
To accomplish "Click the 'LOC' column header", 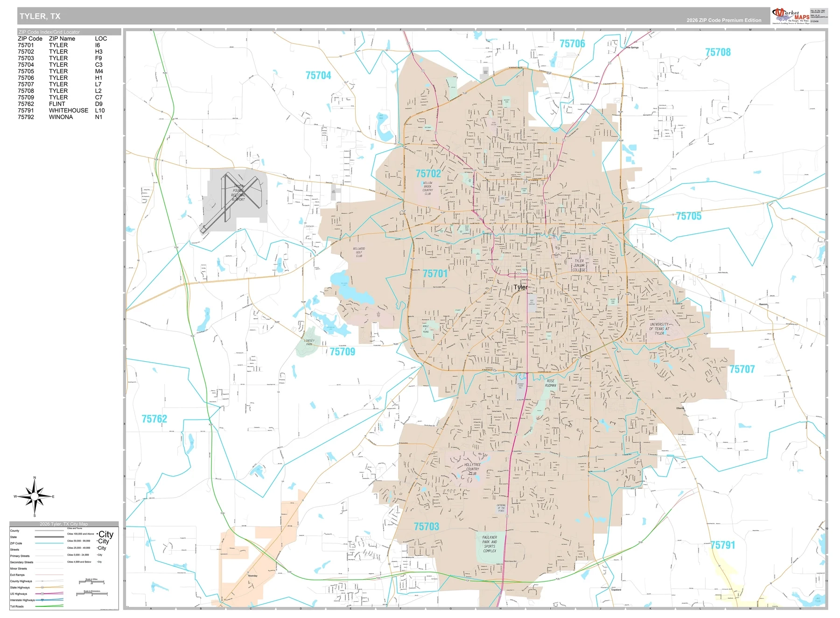I will [101, 39].
